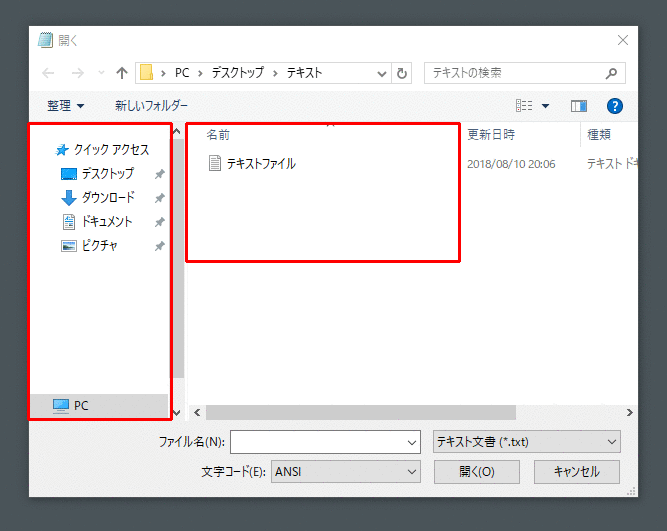Expand the 整理 dropdown menu
The image size is (667, 531).
coord(66,105)
